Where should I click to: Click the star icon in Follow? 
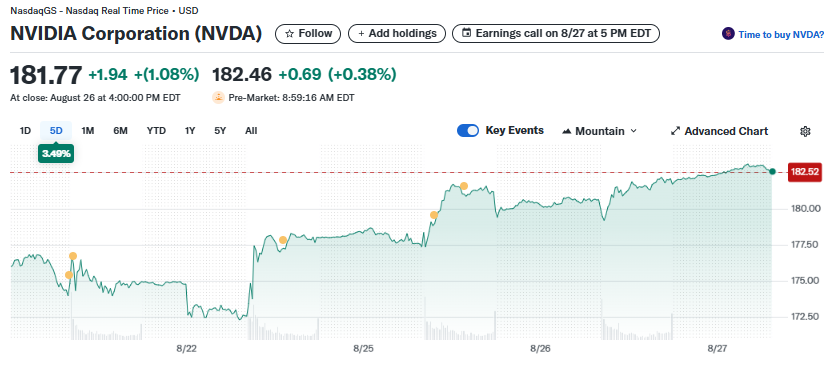click(289, 34)
